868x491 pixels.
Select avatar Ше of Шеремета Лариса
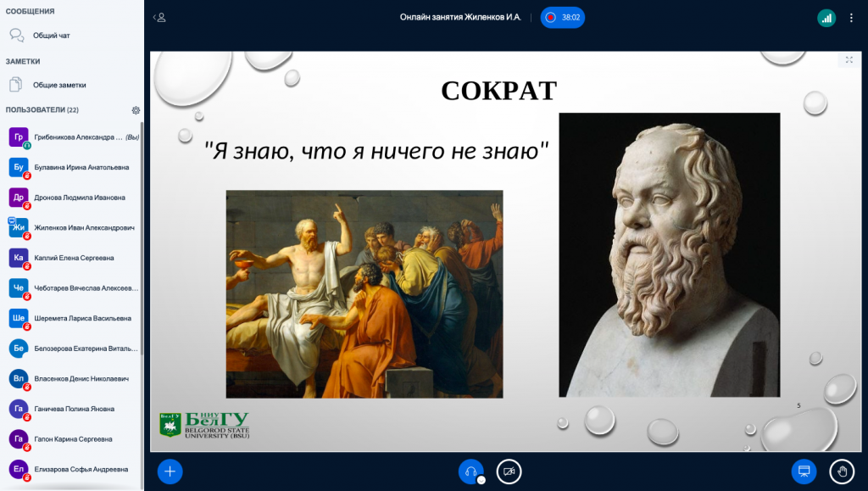19,318
